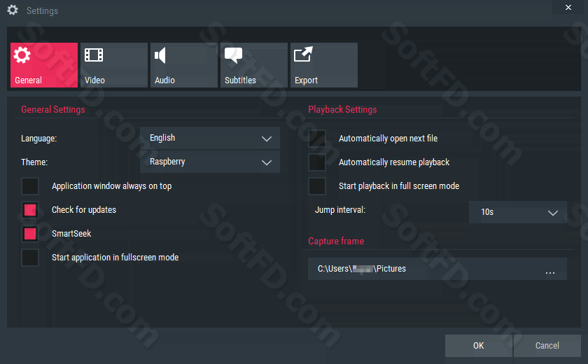Image resolution: width=588 pixels, height=364 pixels.
Task: Click the Language dropdown chevron arrow
Action: pyautogui.click(x=267, y=139)
